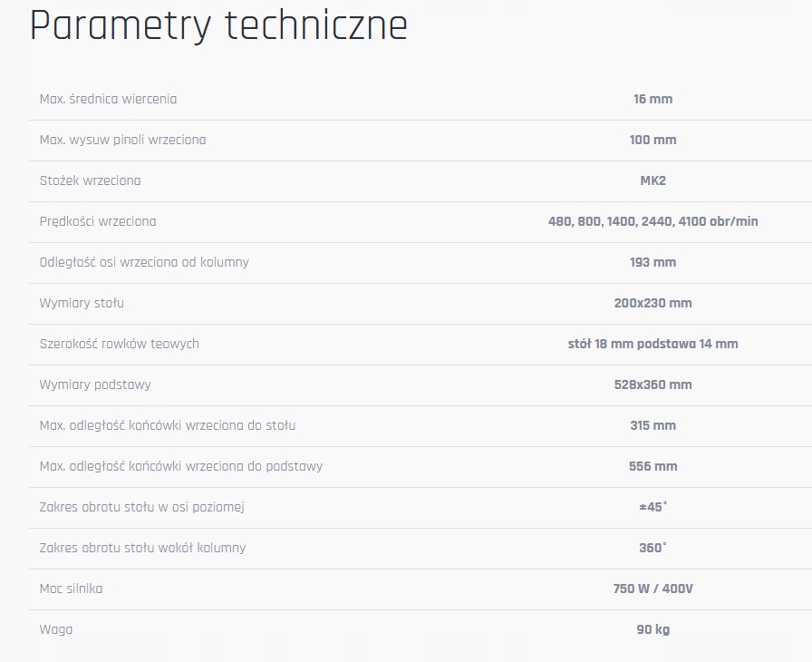Viewport: 812px width, 662px height.
Task: Select the '750 W / 400V' motor power
Action: tap(652, 589)
